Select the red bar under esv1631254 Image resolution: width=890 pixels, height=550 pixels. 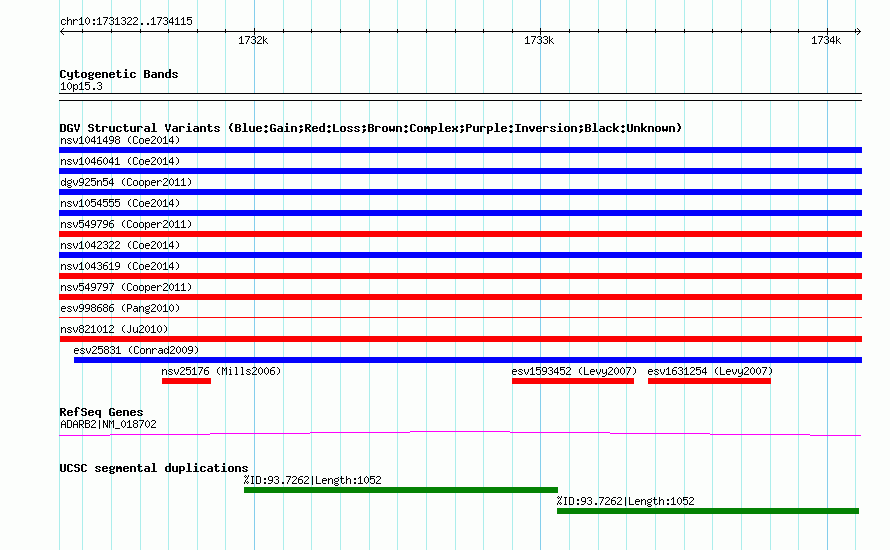(x=709, y=381)
